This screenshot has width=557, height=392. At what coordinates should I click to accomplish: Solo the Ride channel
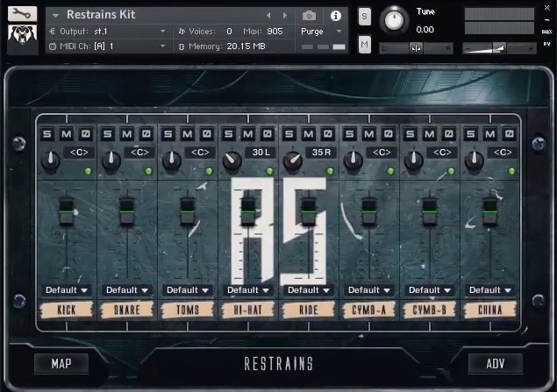click(x=289, y=134)
